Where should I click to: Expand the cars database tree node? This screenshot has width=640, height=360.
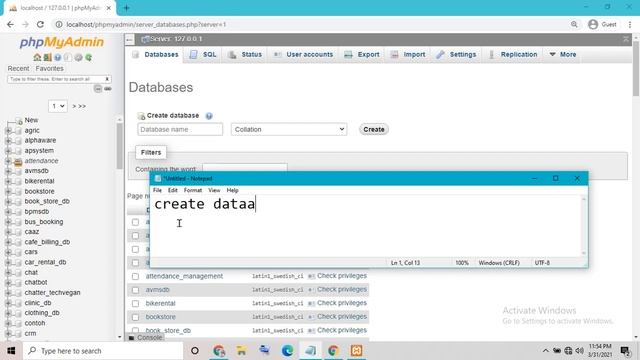click(8, 252)
